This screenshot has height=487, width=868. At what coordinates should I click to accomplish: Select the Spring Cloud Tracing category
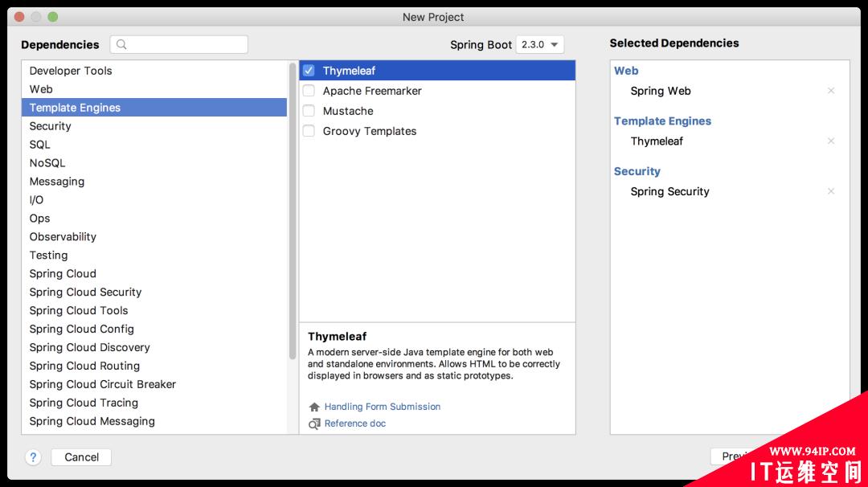click(x=154, y=403)
